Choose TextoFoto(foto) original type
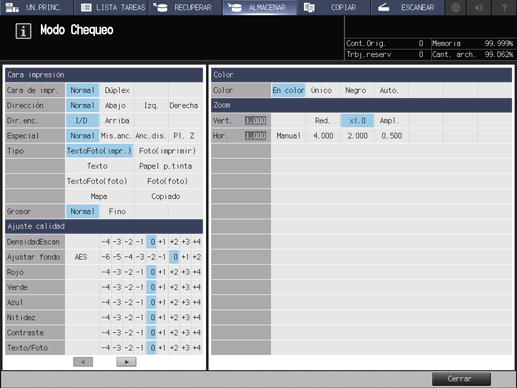 pyautogui.click(x=99, y=181)
